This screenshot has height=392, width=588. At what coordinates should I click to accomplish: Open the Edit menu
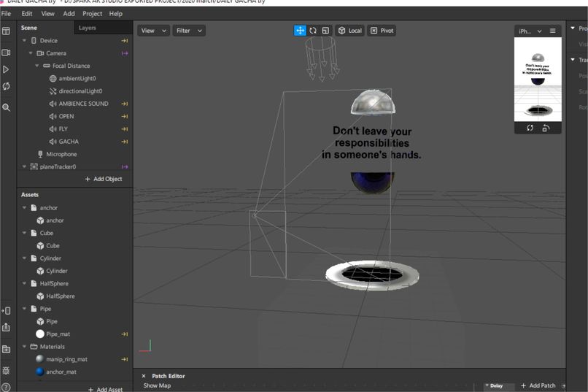click(27, 13)
